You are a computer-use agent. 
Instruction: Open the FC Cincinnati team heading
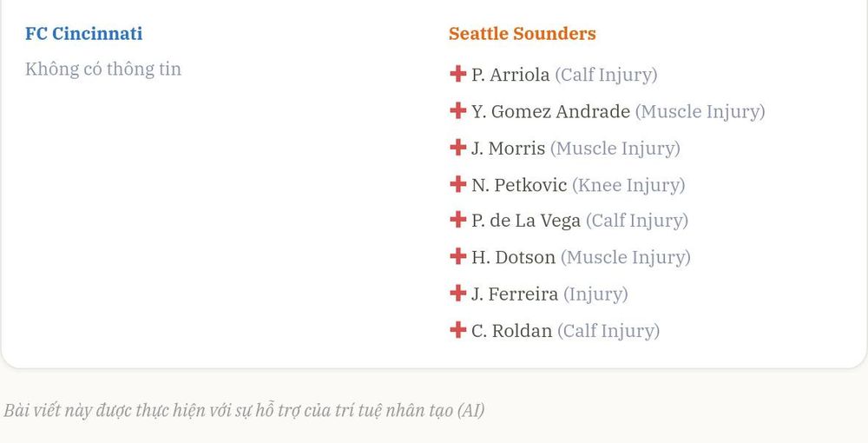[83, 33]
